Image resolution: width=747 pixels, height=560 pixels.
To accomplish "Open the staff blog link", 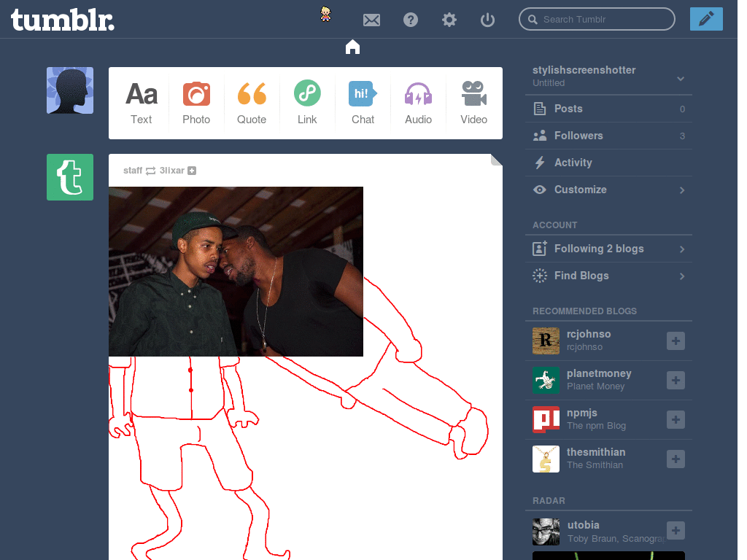I will (x=133, y=171).
